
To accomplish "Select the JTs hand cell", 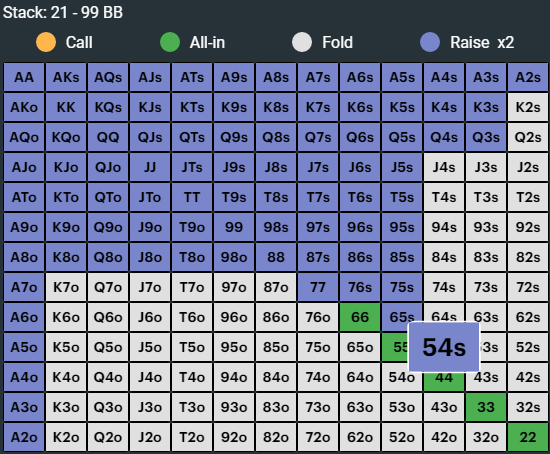I will click(x=192, y=167).
